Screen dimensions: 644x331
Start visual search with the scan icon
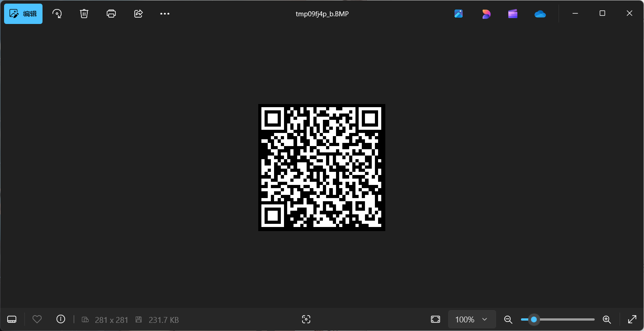click(306, 319)
